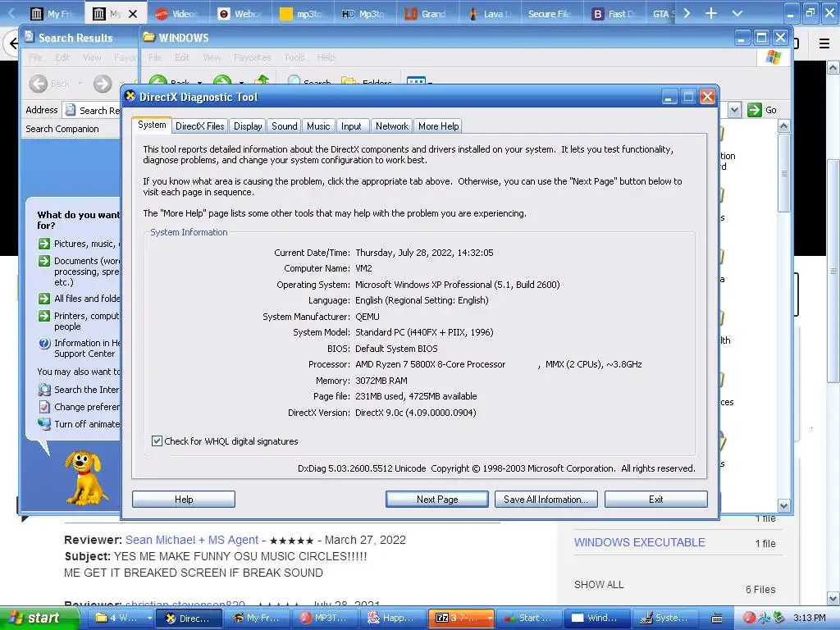
Task: Click the green Go arrow in WINDOWS window
Action: [755, 110]
